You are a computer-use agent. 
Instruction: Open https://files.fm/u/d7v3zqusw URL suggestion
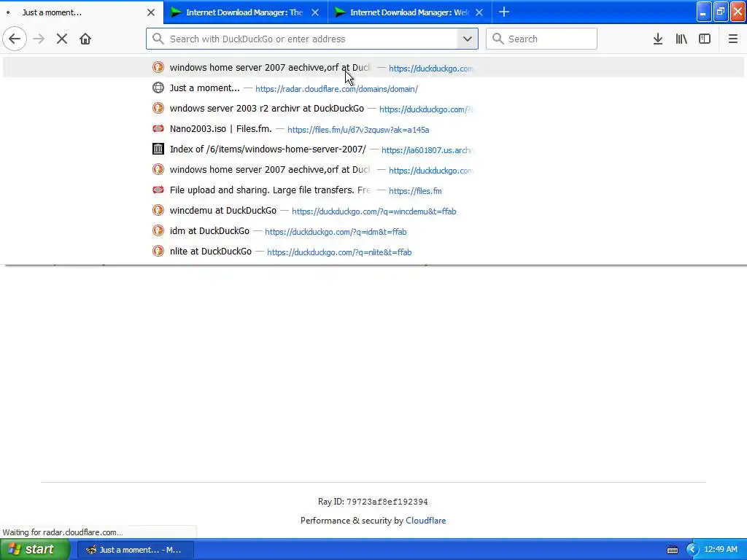tap(358, 130)
